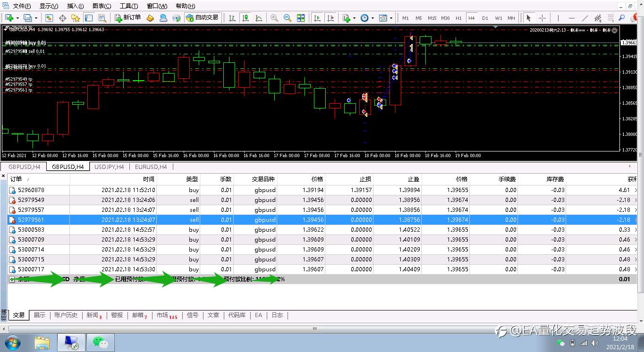The width and height of the screenshot is (644, 352).
Task: Select the horizontal line drawing tool
Action: 572,18
